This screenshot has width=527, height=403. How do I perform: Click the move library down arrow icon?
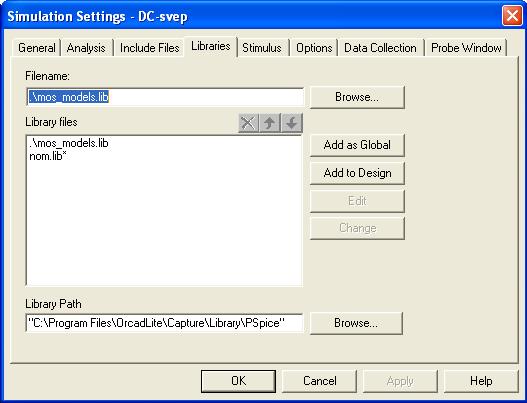[x=291, y=123]
